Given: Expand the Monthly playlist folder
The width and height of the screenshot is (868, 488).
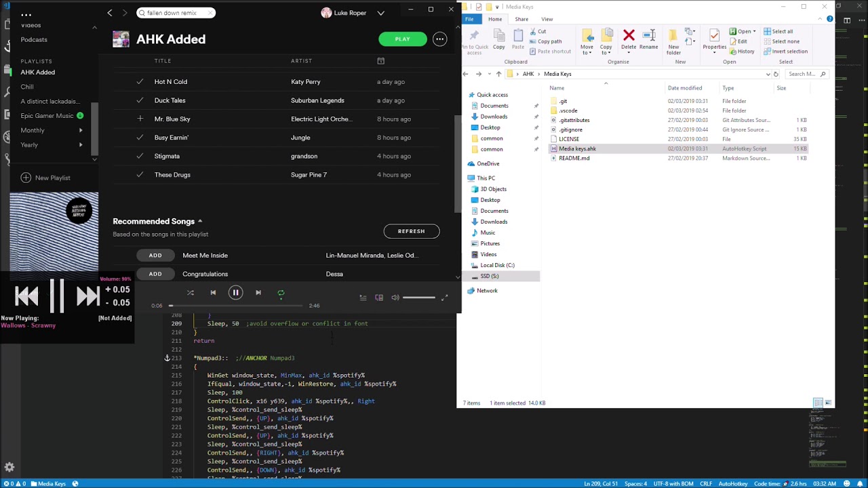Looking at the screenshot, I should tap(81, 130).
